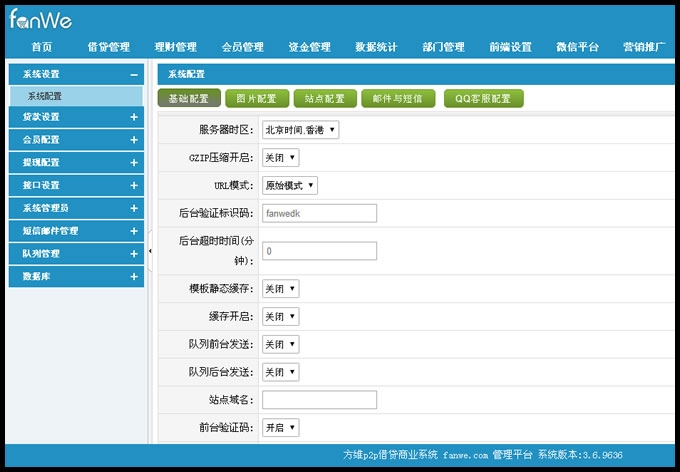
Task: Collapse the 系统设置 section minus icon
Action: 134,75
